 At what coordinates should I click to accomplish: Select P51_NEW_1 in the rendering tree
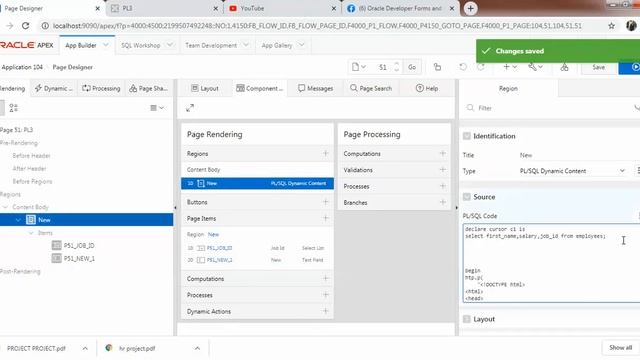click(x=79, y=258)
